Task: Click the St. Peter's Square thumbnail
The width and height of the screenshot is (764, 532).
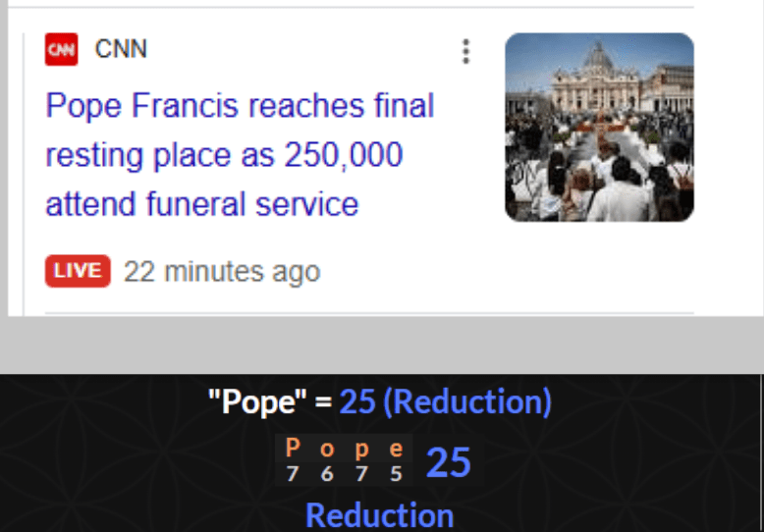Action: tap(599, 127)
